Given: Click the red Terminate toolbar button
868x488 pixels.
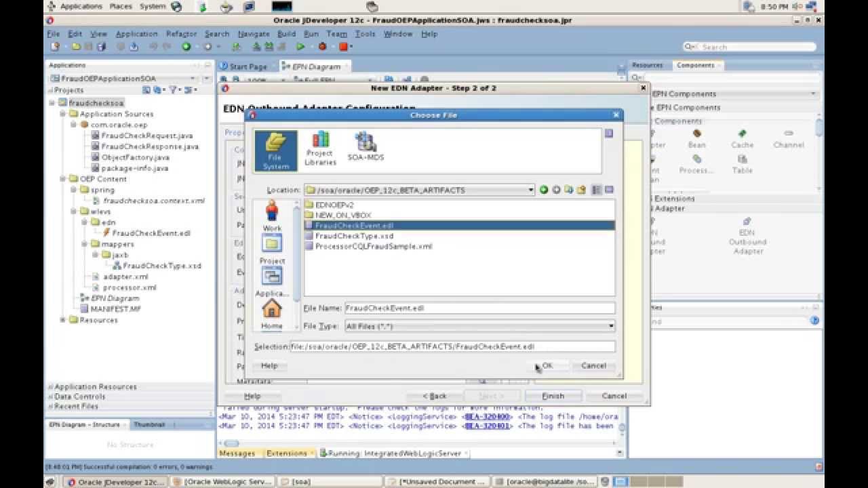Looking at the screenshot, I should 343,47.
